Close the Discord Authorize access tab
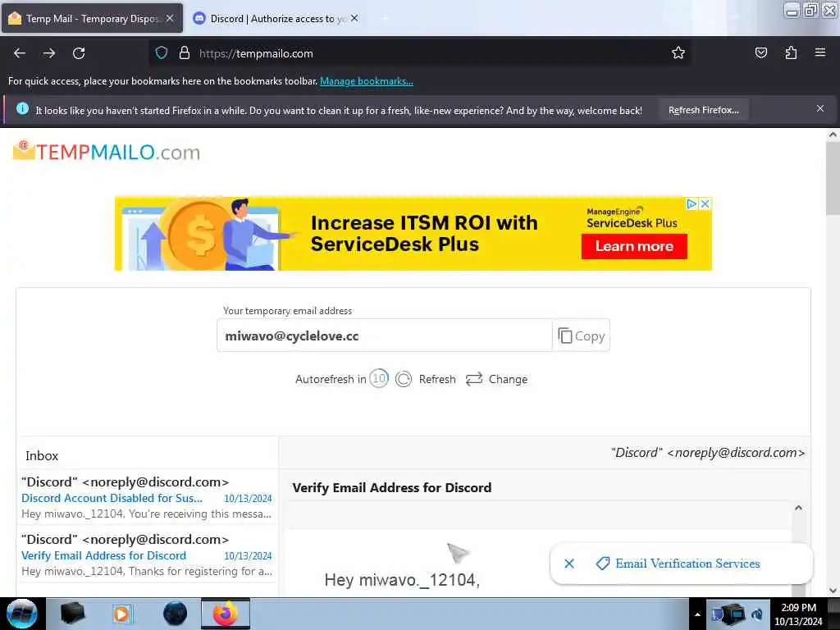840x630 pixels. (354, 18)
